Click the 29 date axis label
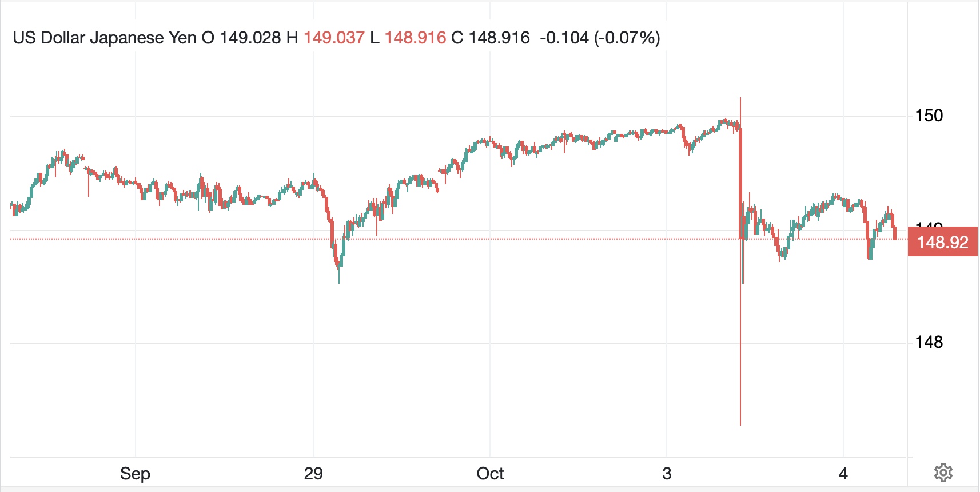Screen dimensions: 980x492 (x=313, y=474)
